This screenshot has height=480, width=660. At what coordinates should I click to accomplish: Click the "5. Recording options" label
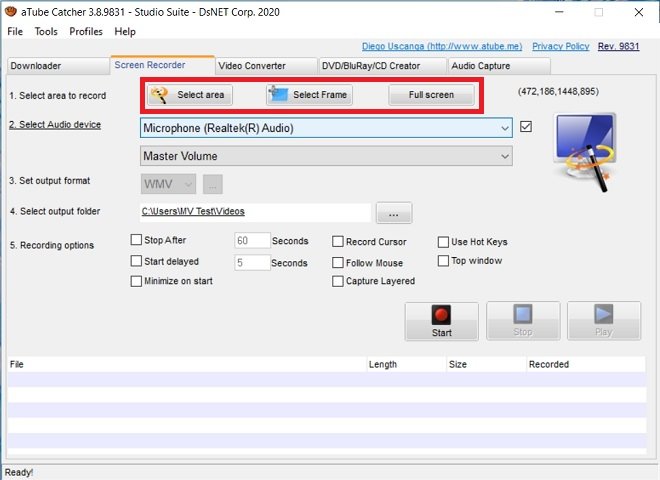coord(52,245)
